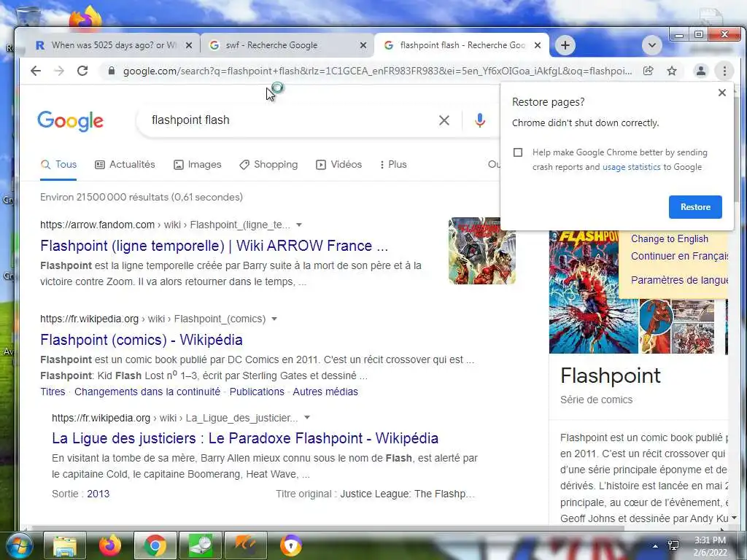The width and height of the screenshot is (747, 560).
Task: Open the Chrome three-dot menu
Action: (724, 71)
